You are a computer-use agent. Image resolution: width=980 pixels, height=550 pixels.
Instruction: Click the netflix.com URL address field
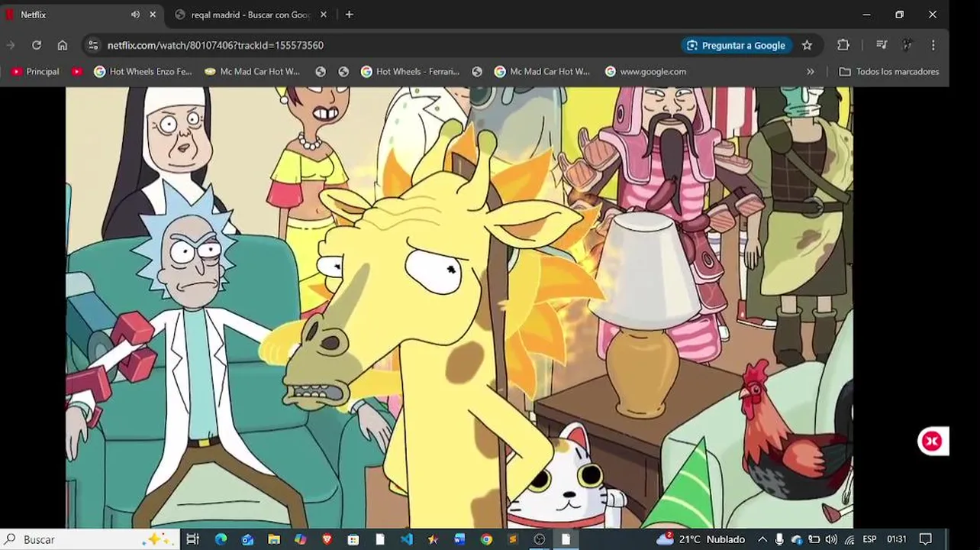[x=215, y=45]
